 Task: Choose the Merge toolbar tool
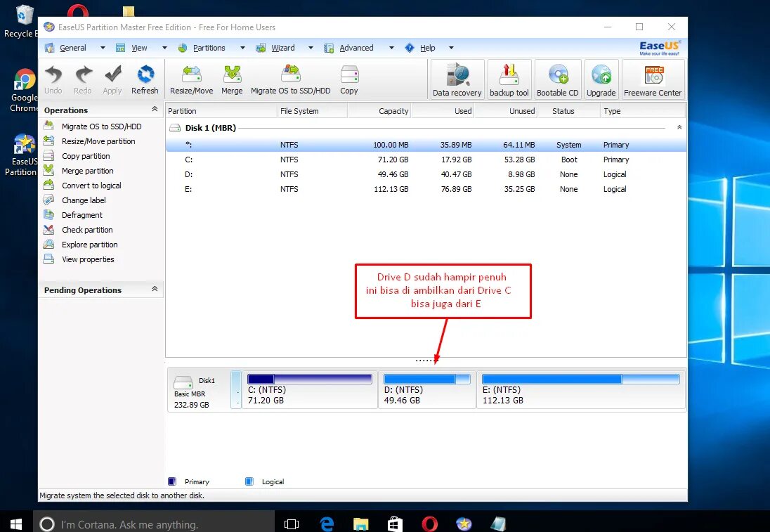232,79
